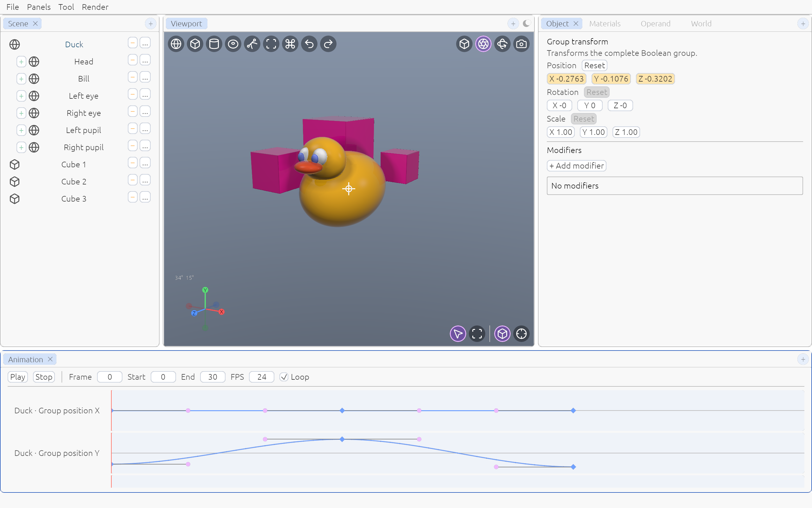Click the crosshair target icon at viewport bottom
This screenshot has width=812, height=508.
pyautogui.click(x=521, y=334)
